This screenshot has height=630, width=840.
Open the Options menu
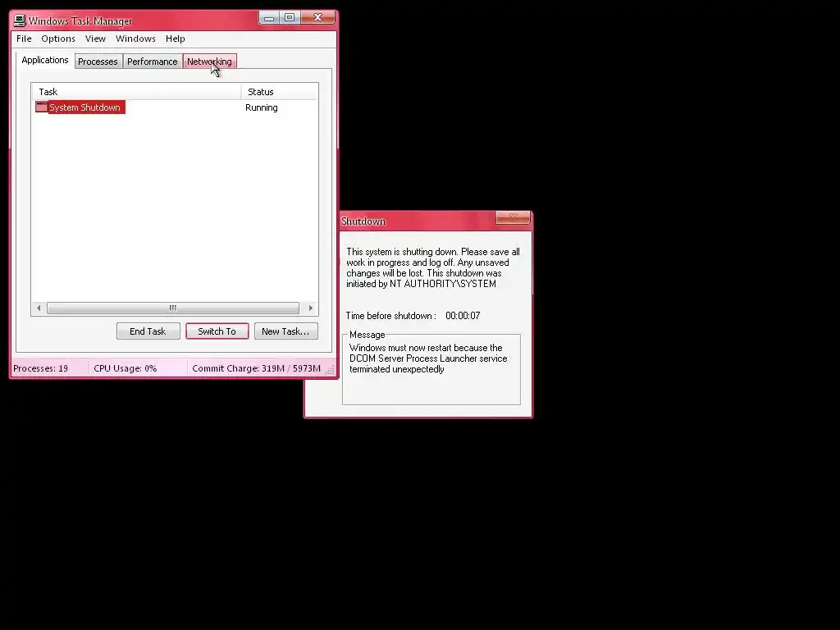[x=58, y=39]
